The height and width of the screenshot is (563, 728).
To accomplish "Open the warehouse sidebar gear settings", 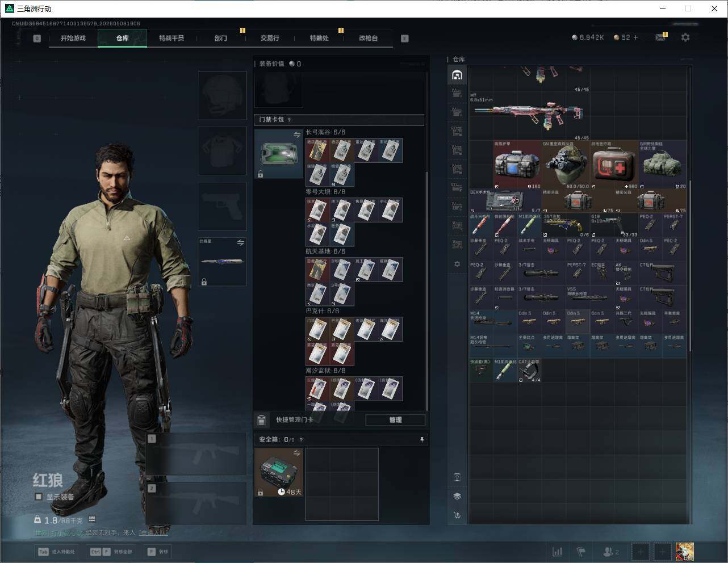I will coord(457,264).
